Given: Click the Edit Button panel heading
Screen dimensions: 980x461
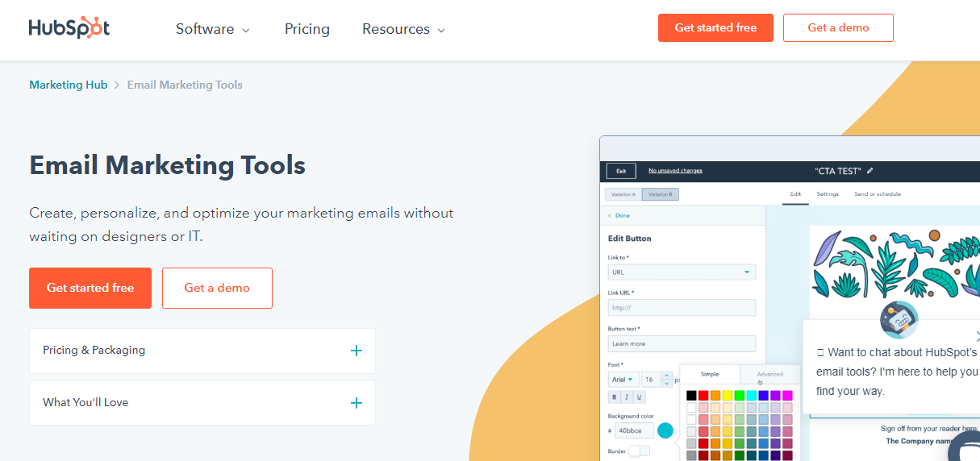Looking at the screenshot, I should click(630, 239).
